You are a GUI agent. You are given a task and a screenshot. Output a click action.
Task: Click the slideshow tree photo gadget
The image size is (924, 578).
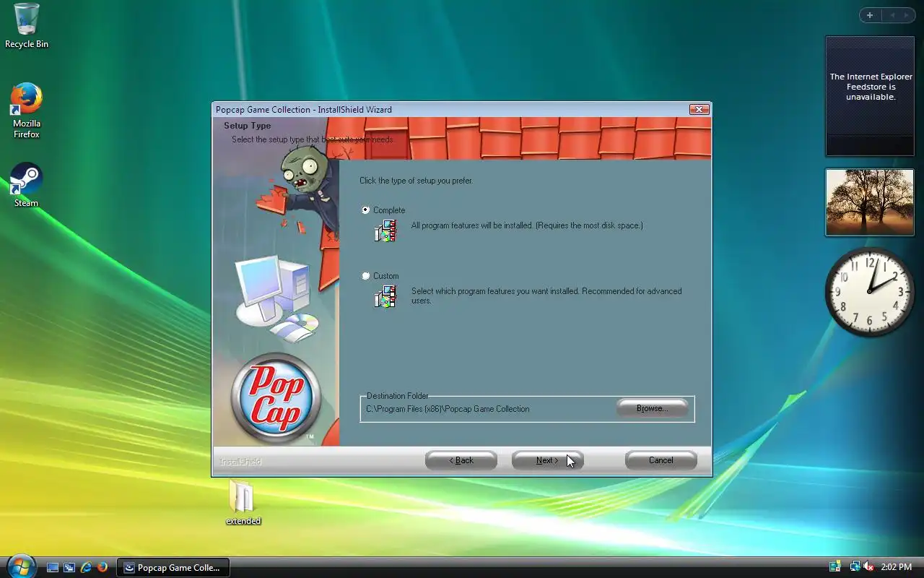coord(870,202)
